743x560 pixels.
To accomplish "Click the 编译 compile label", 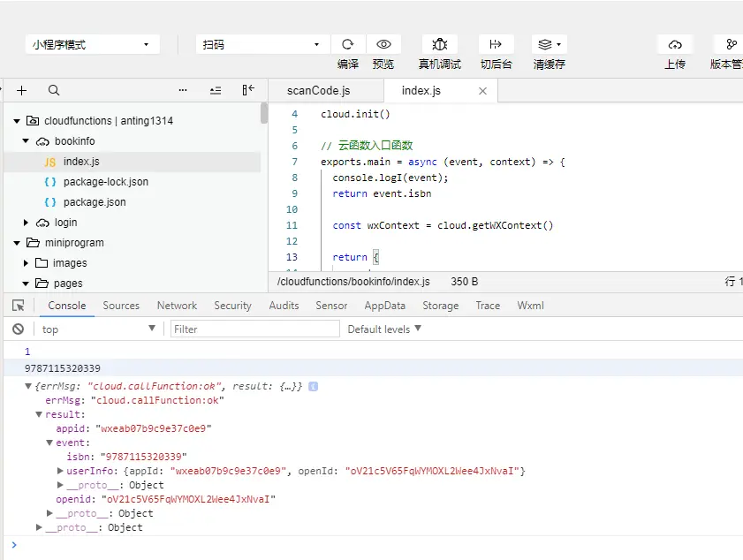I will 348,64.
